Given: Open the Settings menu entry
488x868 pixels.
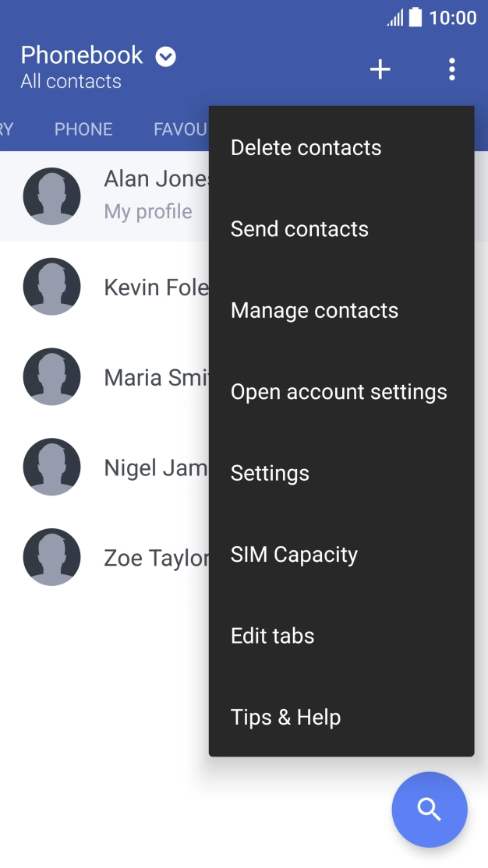Looking at the screenshot, I should coord(270,473).
